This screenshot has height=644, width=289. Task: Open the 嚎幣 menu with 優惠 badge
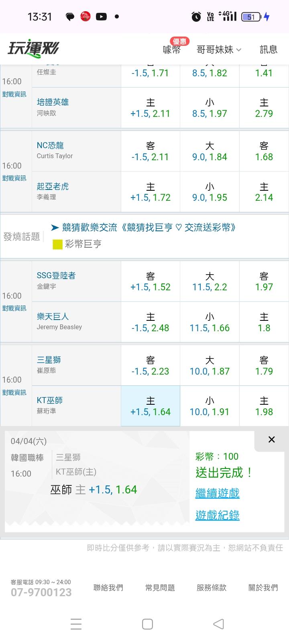coord(172,49)
